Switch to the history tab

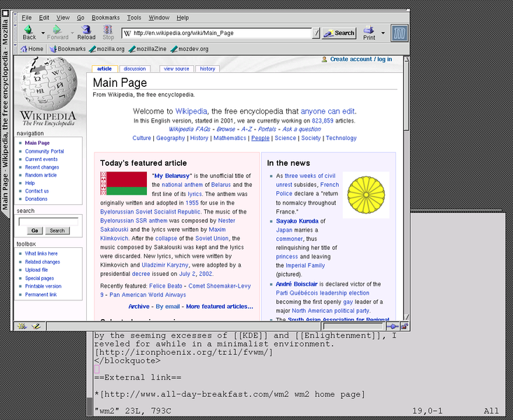point(207,69)
